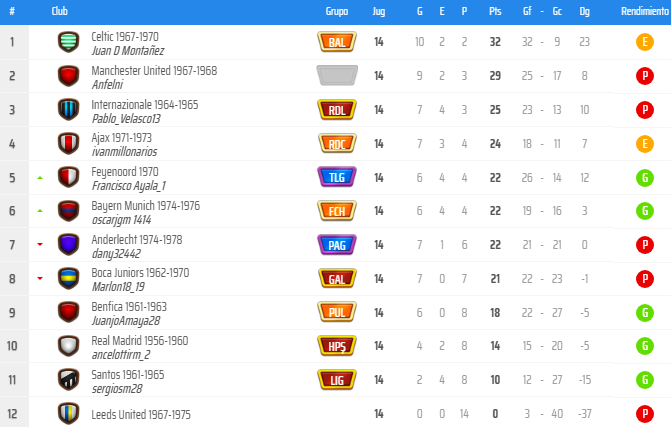Sort the table by the Pts column

click(x=495, y=12)
